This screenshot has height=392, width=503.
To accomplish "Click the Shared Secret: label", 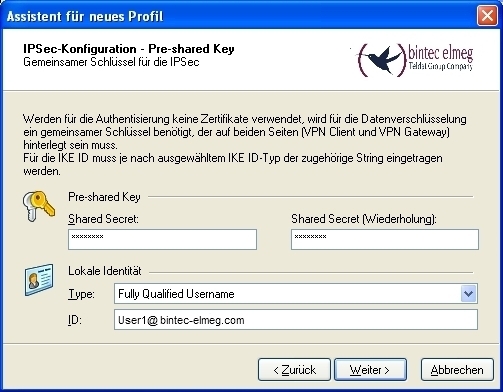I will 103,219.
